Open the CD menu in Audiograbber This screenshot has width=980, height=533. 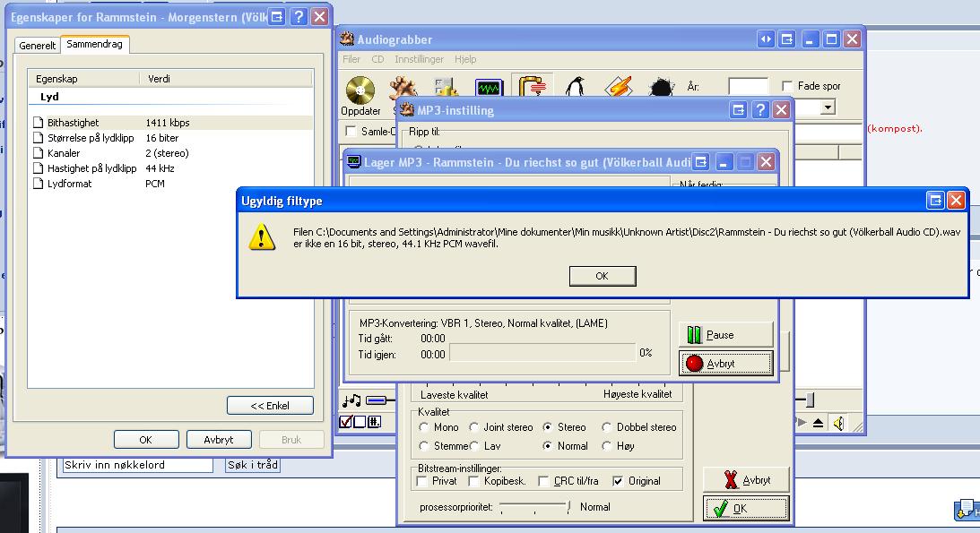click(377, 59)
